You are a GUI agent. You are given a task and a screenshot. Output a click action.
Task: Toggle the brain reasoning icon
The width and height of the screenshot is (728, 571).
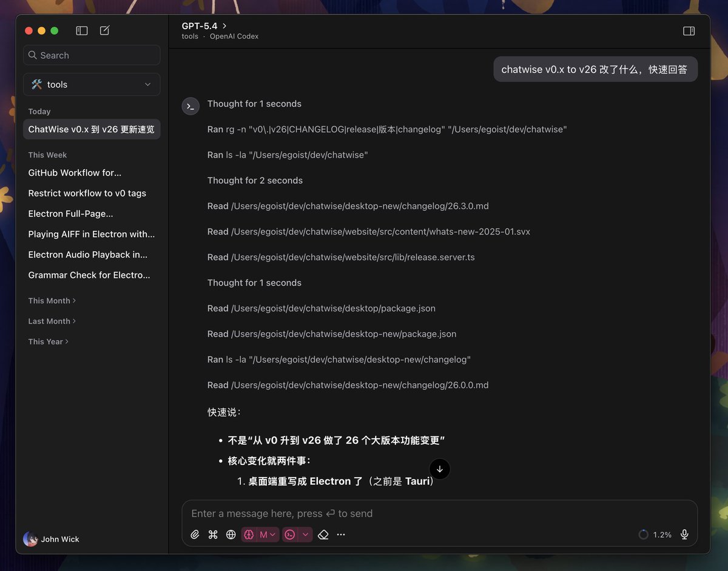click(x=249, y=535)
